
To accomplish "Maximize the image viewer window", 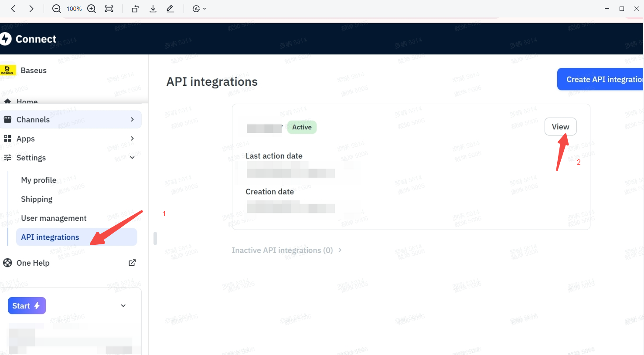I will [x=622, y=9].
